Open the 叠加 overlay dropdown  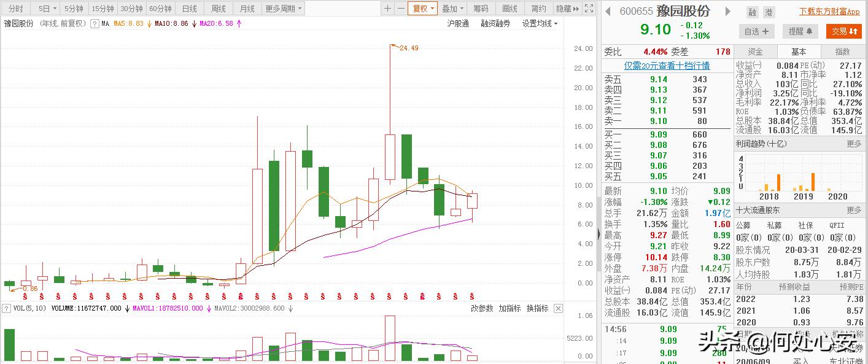(452, 9)
